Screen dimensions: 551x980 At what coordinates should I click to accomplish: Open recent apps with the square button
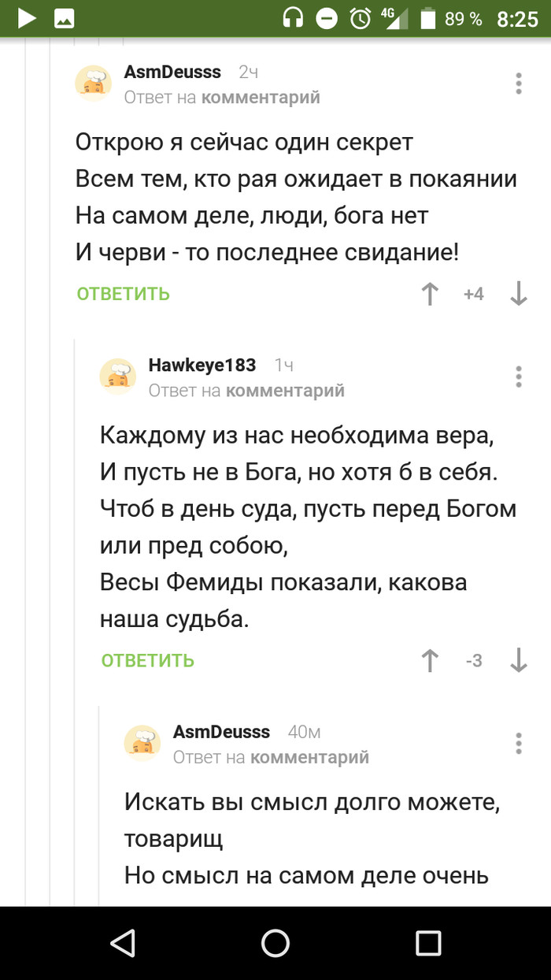pyautogui.click(x=428, y=942)
